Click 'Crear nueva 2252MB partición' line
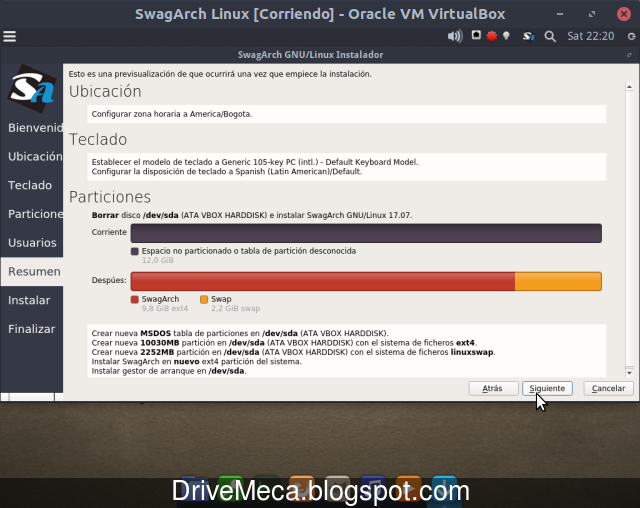The height and width of the screenshot is (508, 640). click(293, 352)
